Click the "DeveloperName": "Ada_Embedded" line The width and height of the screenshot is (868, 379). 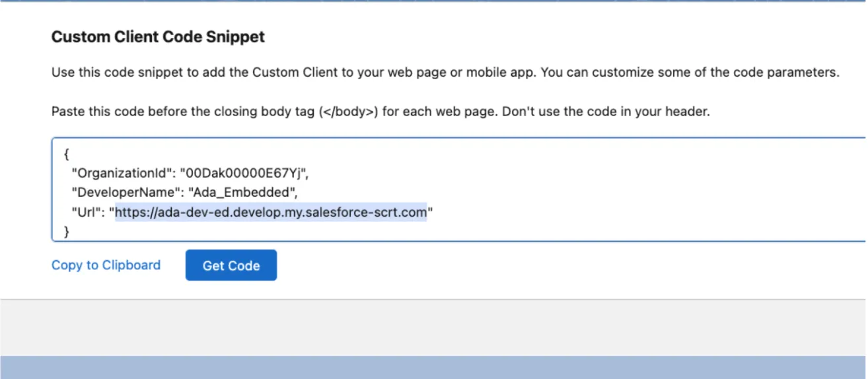[184, 193]
